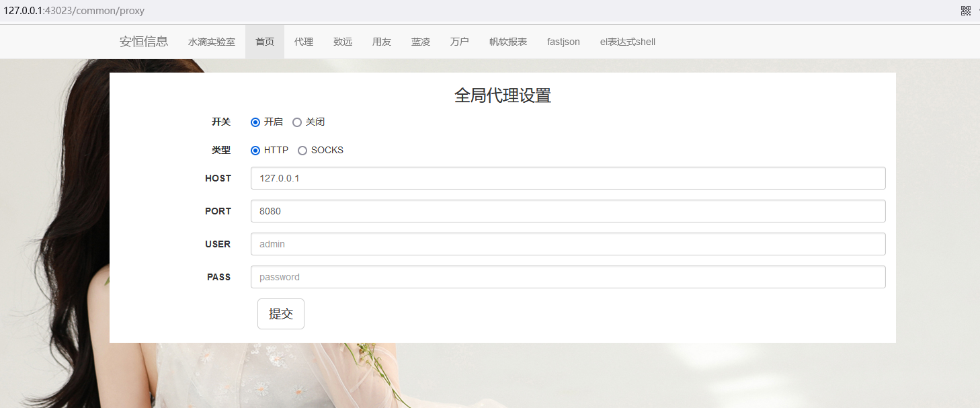Click the USER label
980x408 pixels.
click(x=218, y=244)
